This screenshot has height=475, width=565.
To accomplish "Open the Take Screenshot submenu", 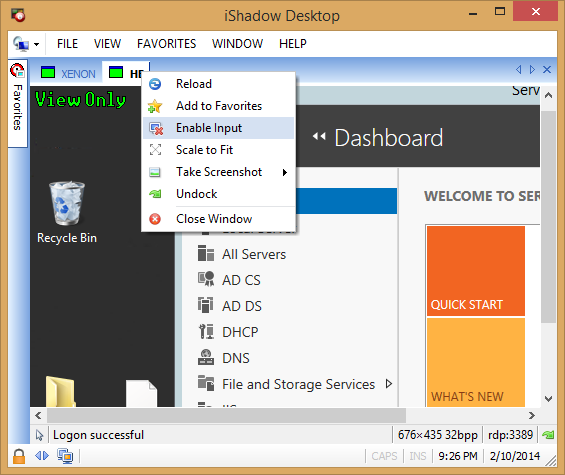I will tap(218, 172).
